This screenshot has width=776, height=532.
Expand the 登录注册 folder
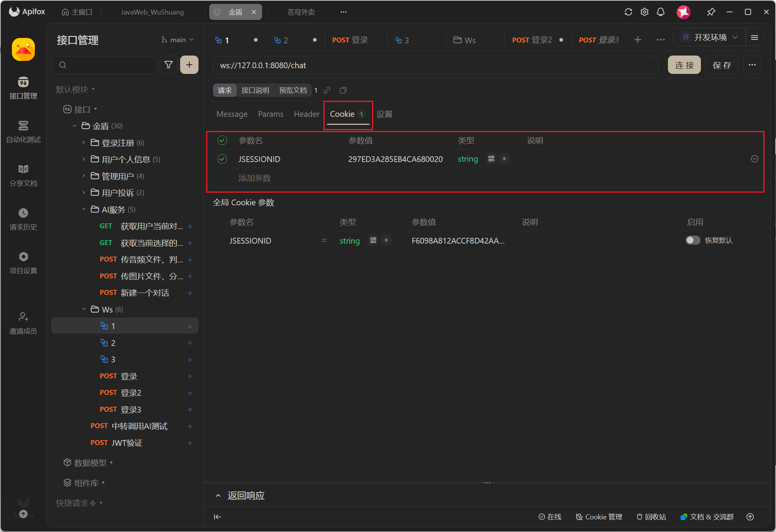coord(84,142)
